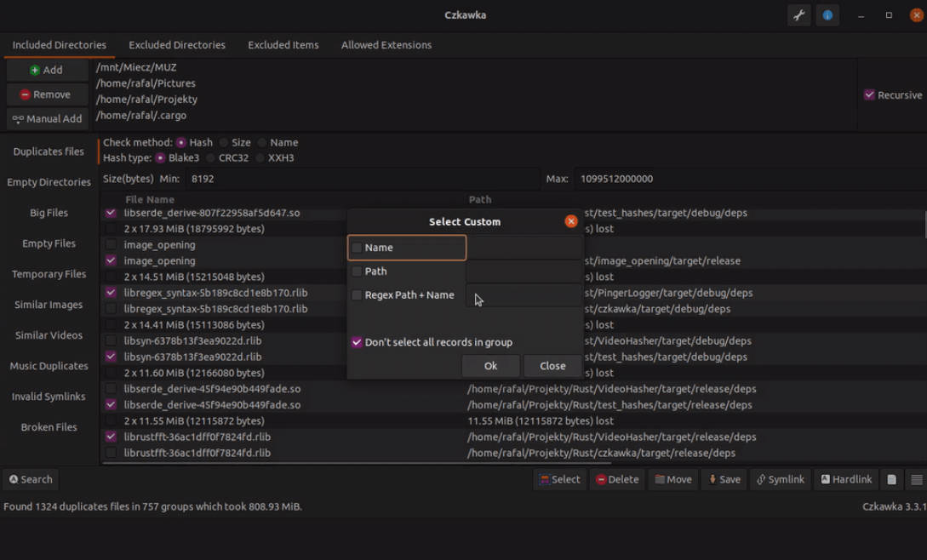
Task: Open settings with the wrench icon
Action: 798,15
